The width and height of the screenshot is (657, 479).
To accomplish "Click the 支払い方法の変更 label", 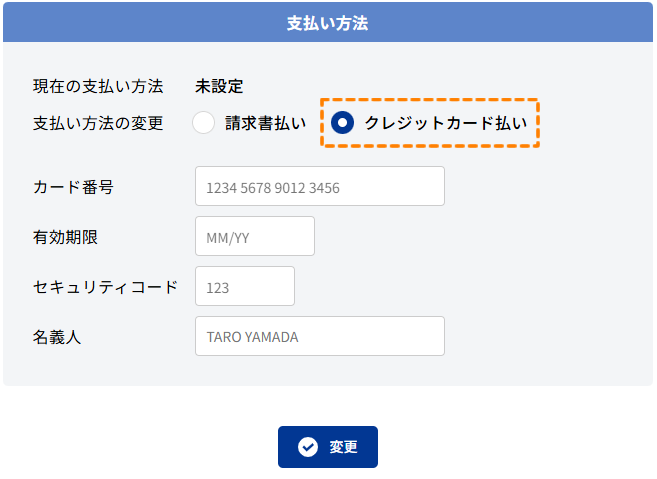I will [97, 124].
